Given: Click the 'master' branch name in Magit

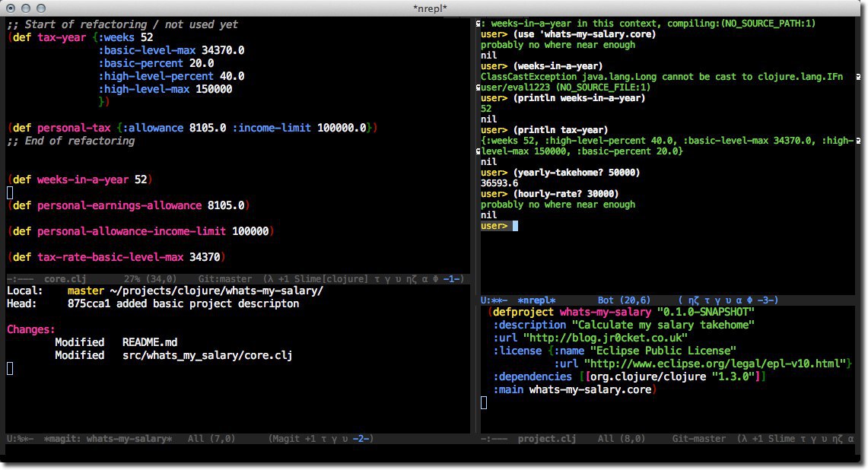Looking at the screenshot, I should coord(86,291).
